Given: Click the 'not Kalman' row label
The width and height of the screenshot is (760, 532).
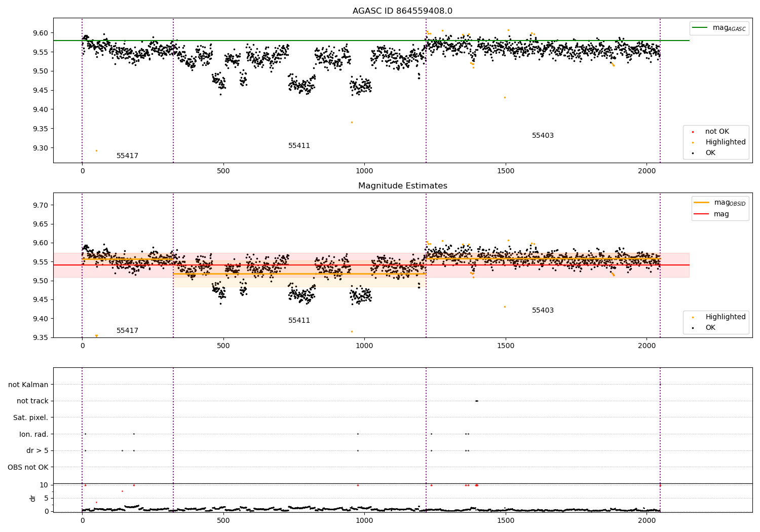Looking at the screenshot, I should click(28, 385).
